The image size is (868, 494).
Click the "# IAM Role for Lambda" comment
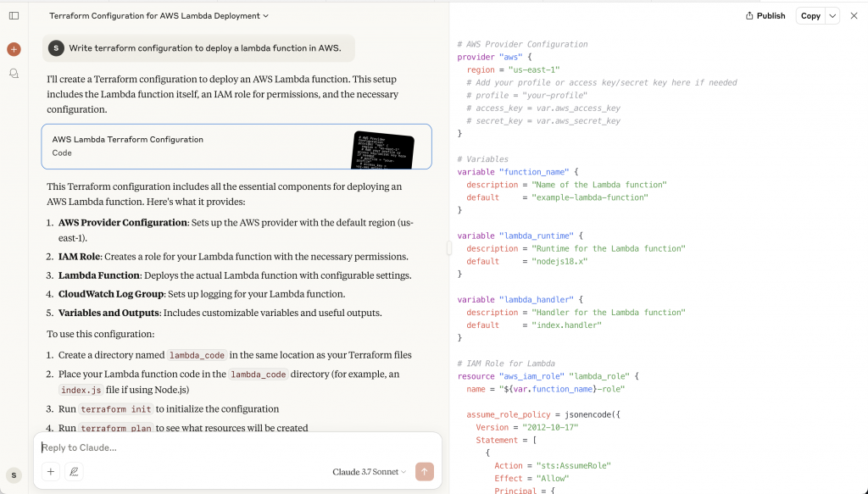506,364
